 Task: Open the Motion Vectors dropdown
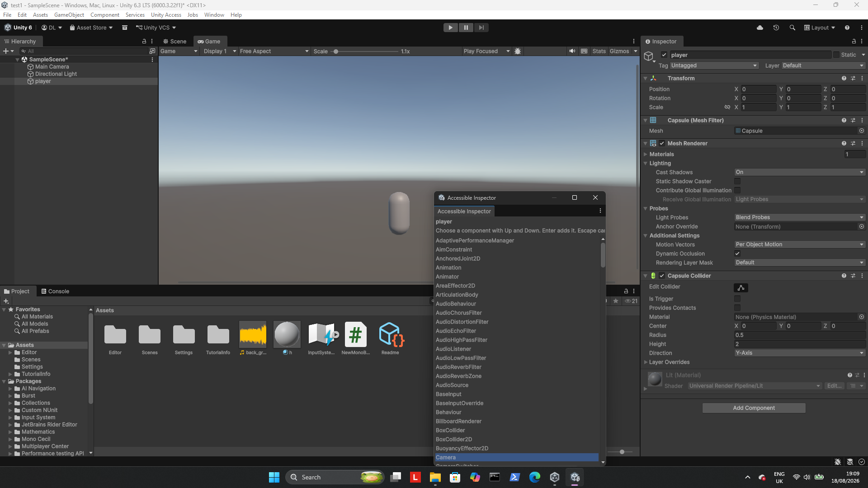(x=800, y=244)
